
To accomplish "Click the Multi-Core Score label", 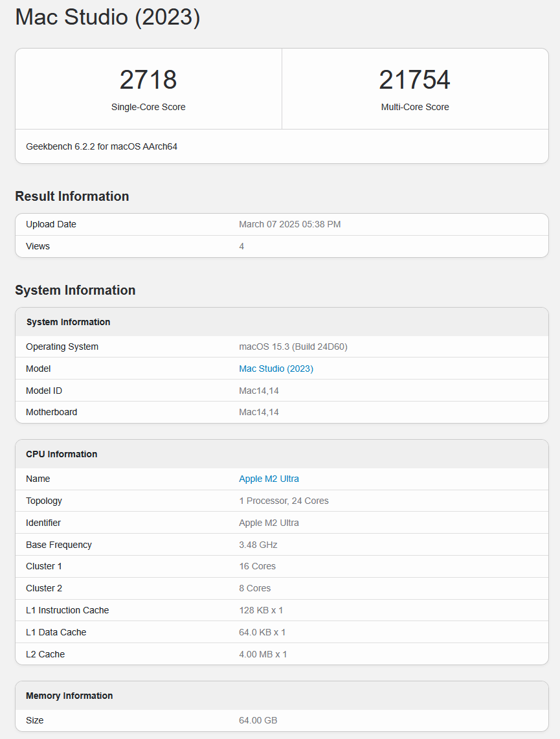I will tap(414, 107).
